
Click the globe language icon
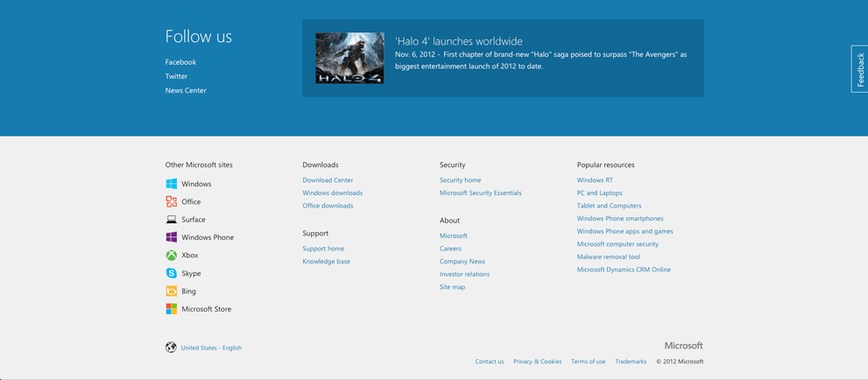(171, 348)
